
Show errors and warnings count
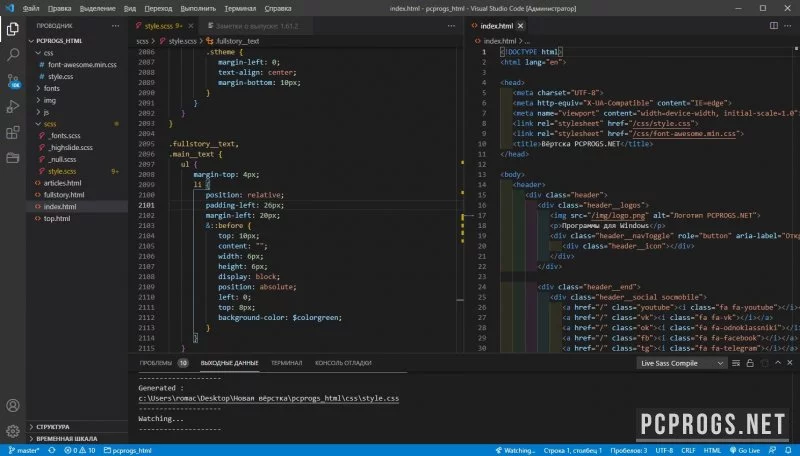[80, 450]
